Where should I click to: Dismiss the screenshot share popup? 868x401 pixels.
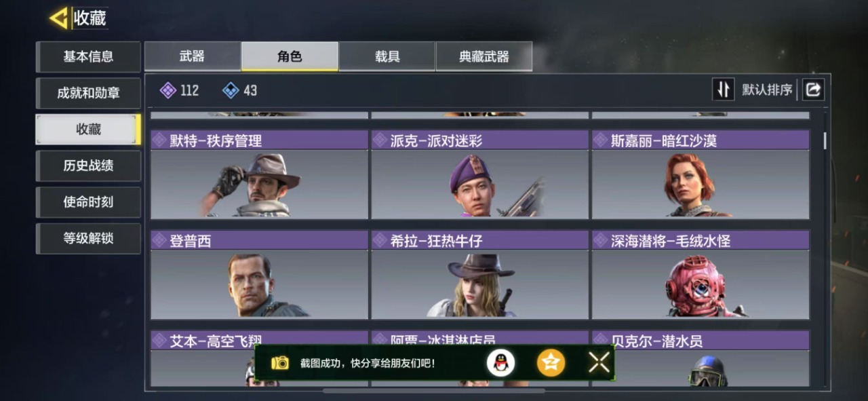(x=599, y=362)
